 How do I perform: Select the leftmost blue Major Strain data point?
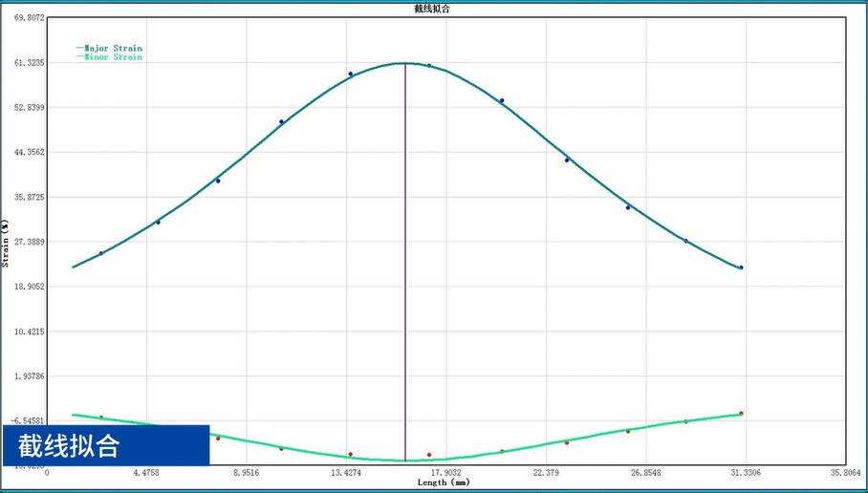101,253
